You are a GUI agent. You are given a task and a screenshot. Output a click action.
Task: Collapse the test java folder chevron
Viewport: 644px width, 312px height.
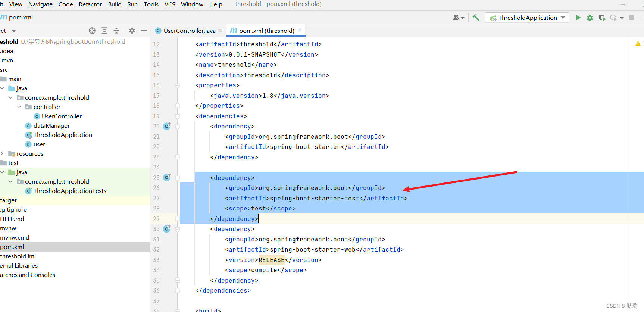(3, 172)
